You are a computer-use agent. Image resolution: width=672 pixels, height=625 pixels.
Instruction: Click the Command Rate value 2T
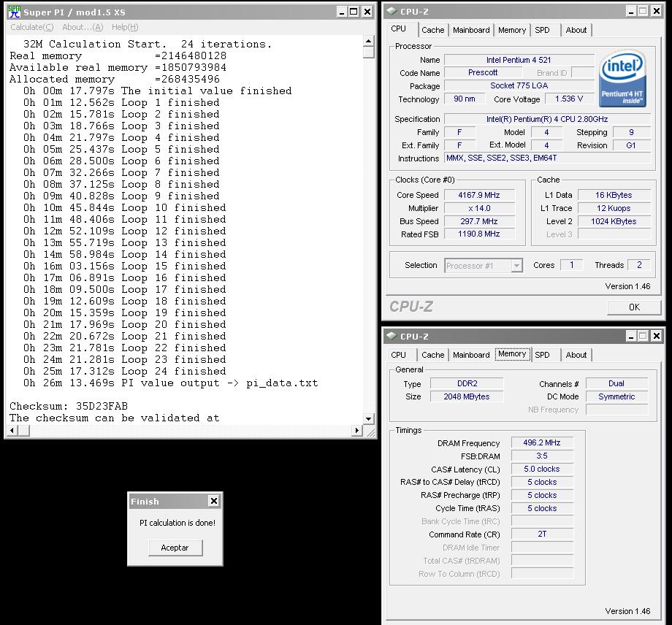(x=542, y=534)
